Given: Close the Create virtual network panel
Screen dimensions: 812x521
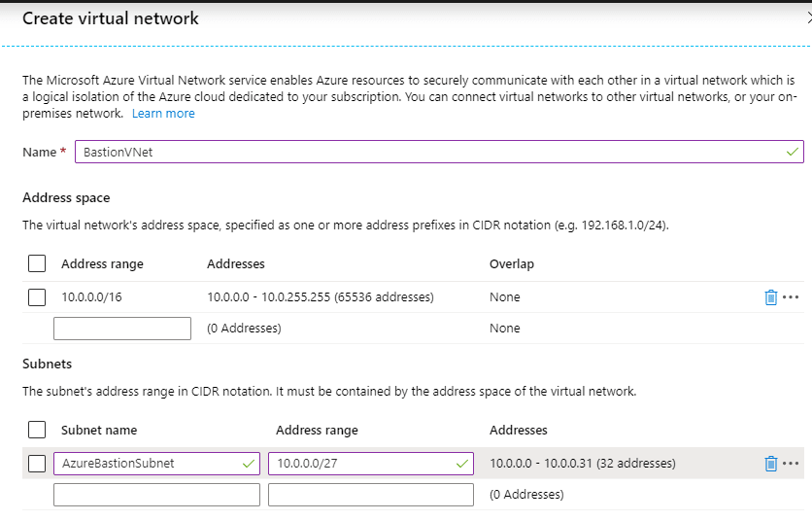Looking at the screenshot, I should click(809, 18).
